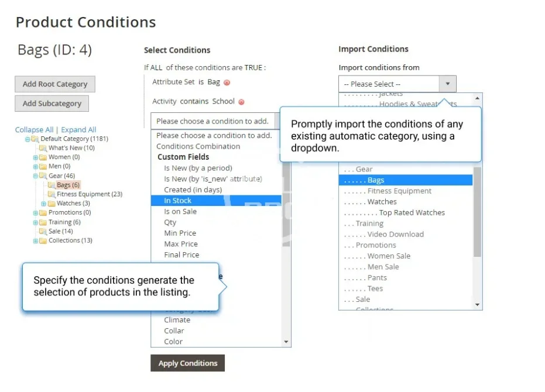The width and height of the screenshot is (545, 392).
Task: Select In Stock condition option
Action: click(x=178, y=201)
